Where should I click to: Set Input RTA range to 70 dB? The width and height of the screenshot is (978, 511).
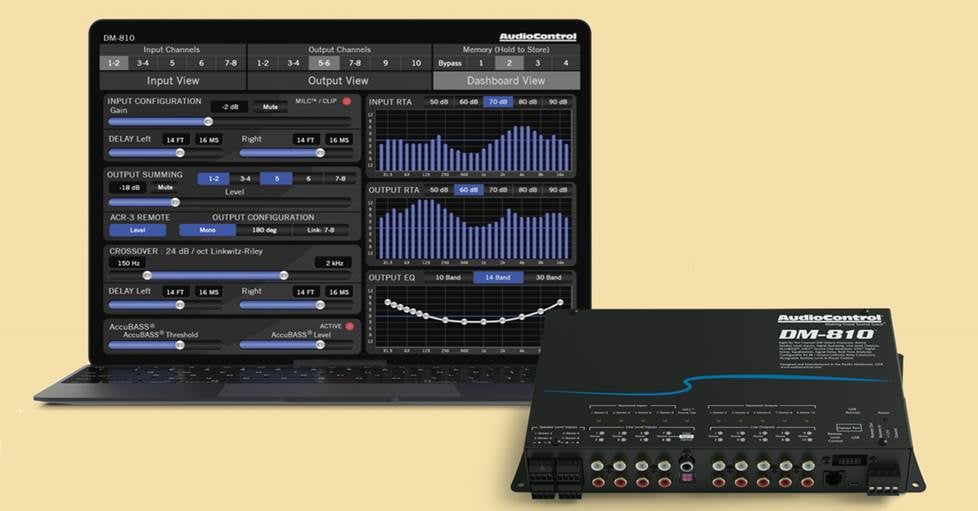click(x=498, y=102)
